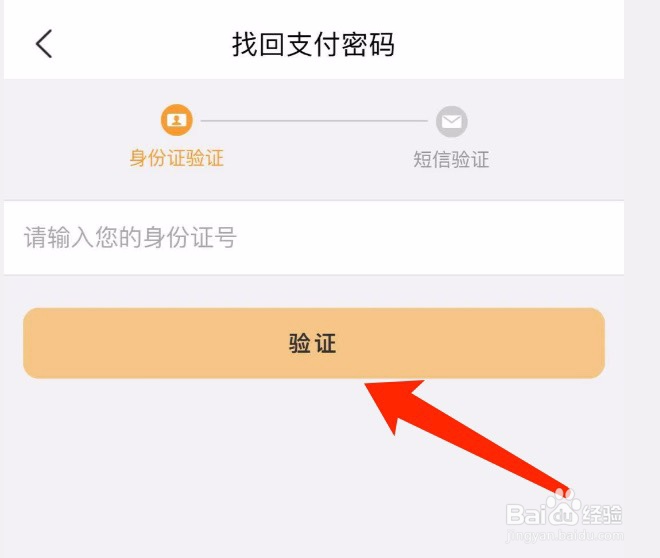The height and width of the screenshot is (558, 660).
Task: Switch to the 短信验证 step label
Action: 451,160
